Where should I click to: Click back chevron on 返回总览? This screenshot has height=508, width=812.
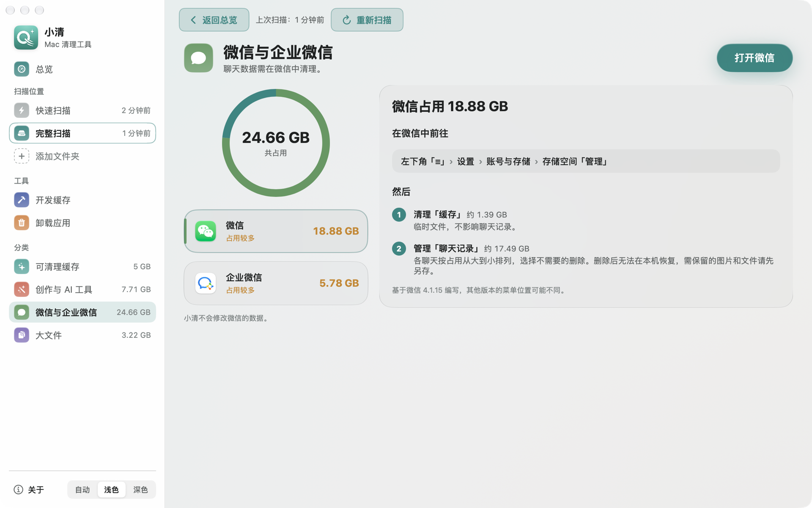tap(193, 20)
